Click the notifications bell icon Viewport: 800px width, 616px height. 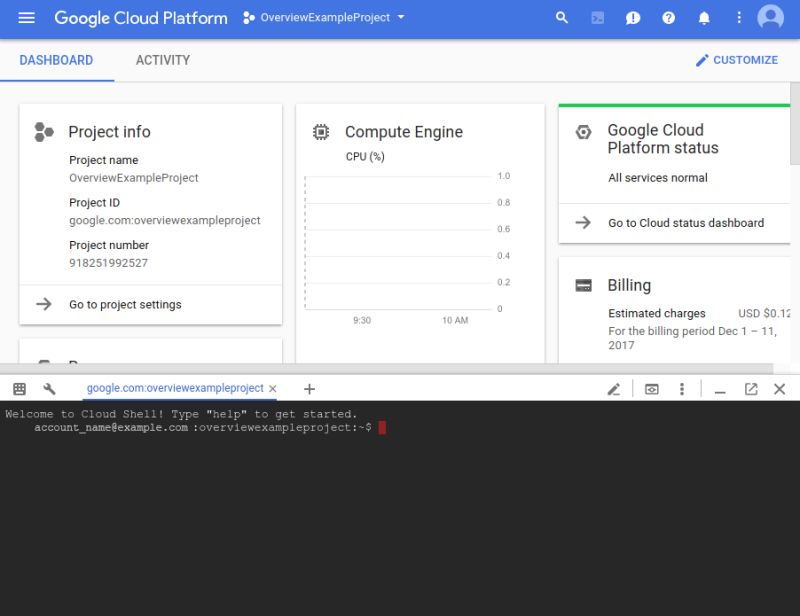703,17
